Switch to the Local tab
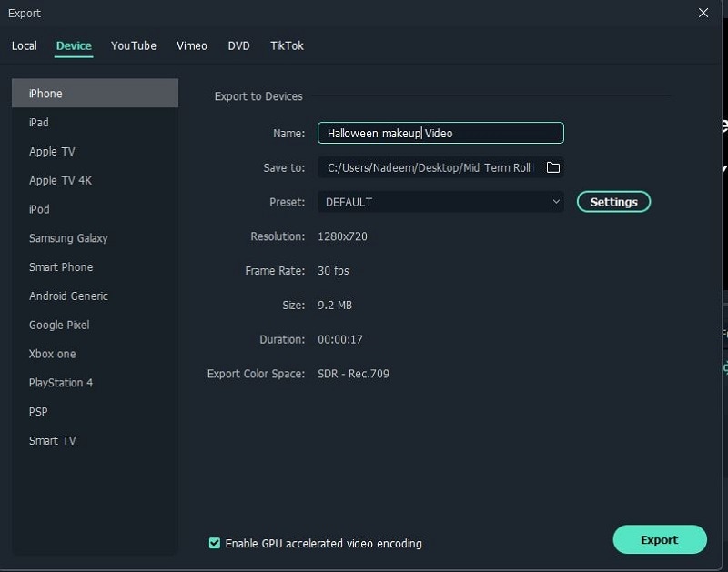 click(25, 45)
